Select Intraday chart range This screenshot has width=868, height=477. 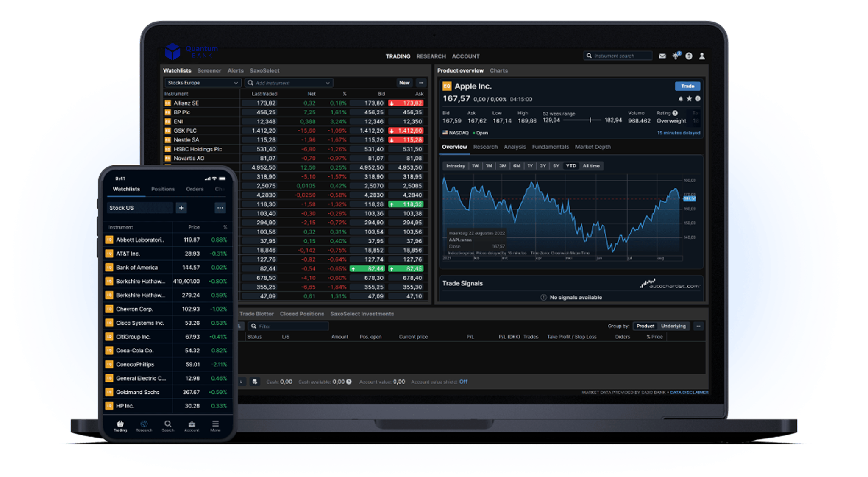point(456,166)
